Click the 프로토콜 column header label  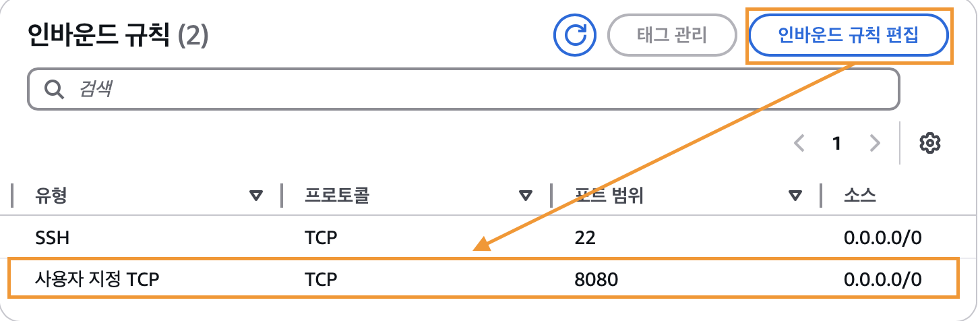tap(337, 196)
